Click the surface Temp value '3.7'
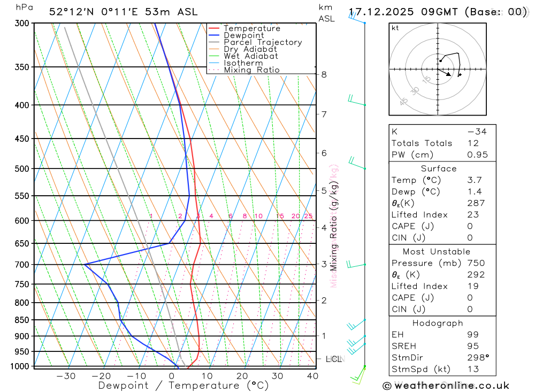Viewport: 535px width, 392px height. (475, 180)
